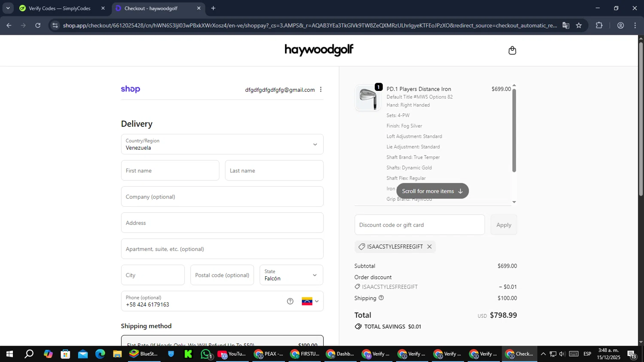Open the tab search dropdown
The height and width of the screenshot is (362, 644).
[8, 8]
